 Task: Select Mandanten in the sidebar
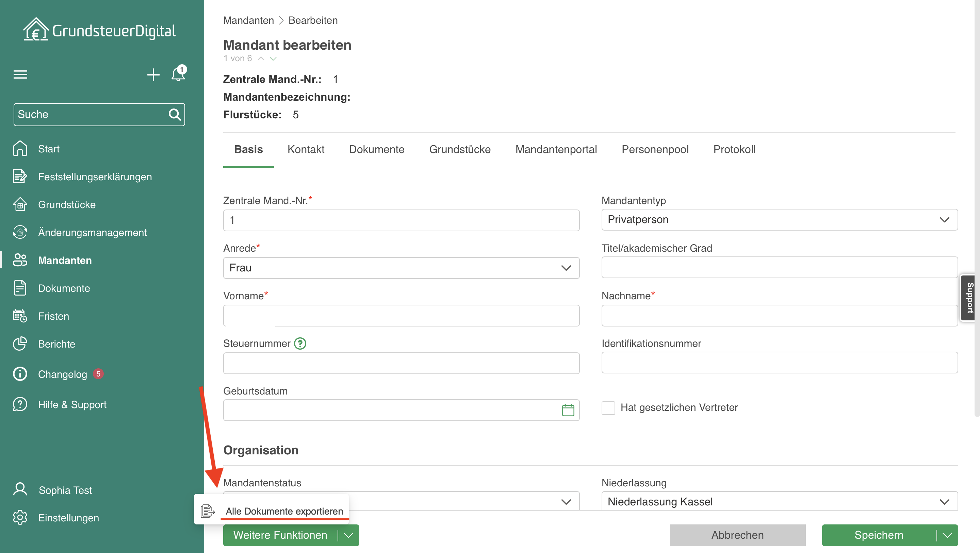(x=65, y=260)
